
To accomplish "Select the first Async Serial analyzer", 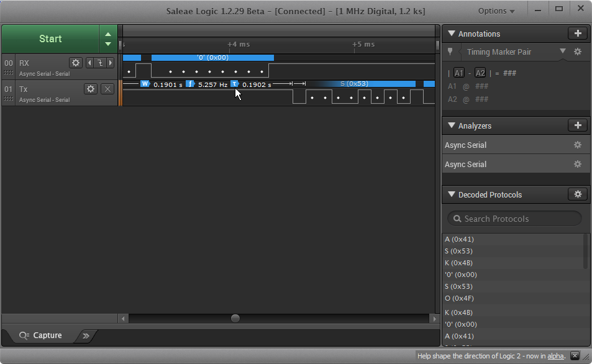I will click(516, 145).
